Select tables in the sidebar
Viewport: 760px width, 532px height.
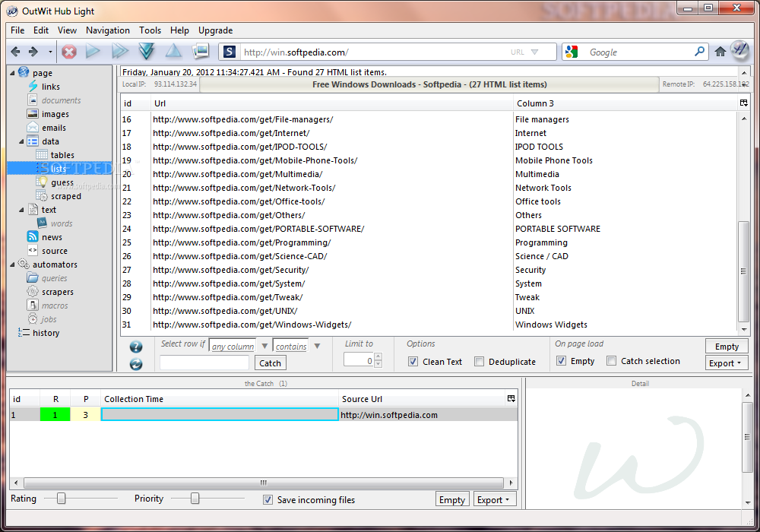(62, 155)
